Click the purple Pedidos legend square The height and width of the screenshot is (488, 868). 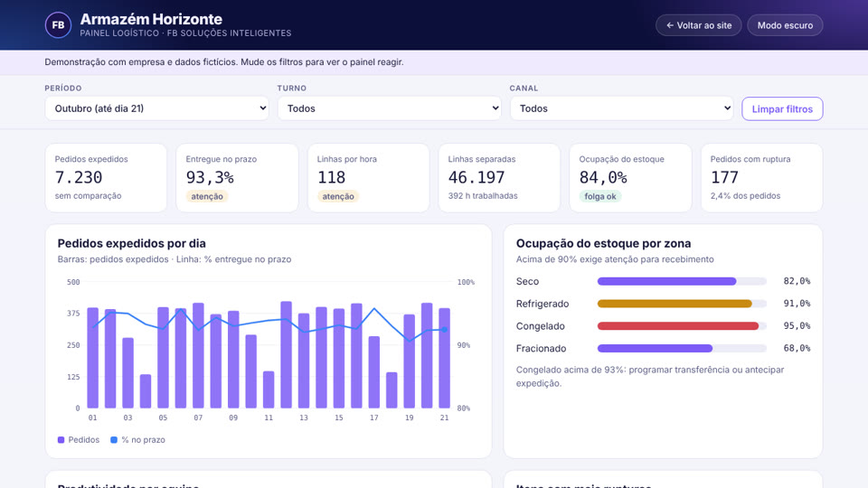tap(61, 440)
